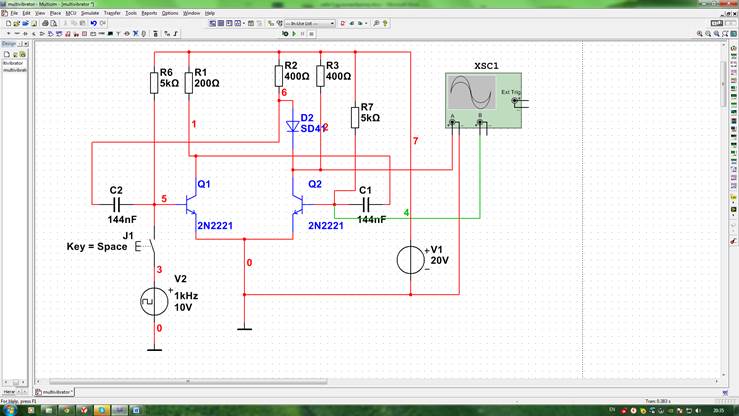Open the Help menu
The image size is (739, 416).
(210, 13)
